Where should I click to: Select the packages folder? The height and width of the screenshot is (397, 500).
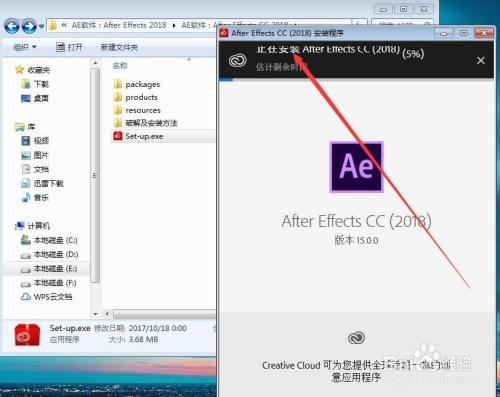click(137, 84)
